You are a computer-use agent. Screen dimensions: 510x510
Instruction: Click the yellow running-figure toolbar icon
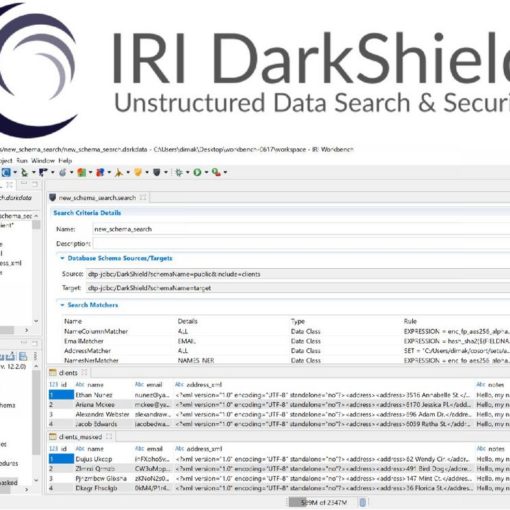click(x=119, y=172)
